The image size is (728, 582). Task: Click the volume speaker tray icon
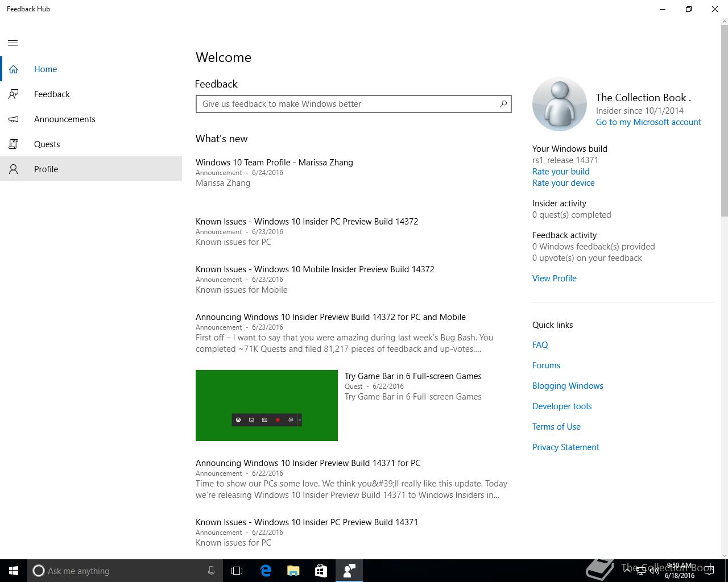point(655,571)
